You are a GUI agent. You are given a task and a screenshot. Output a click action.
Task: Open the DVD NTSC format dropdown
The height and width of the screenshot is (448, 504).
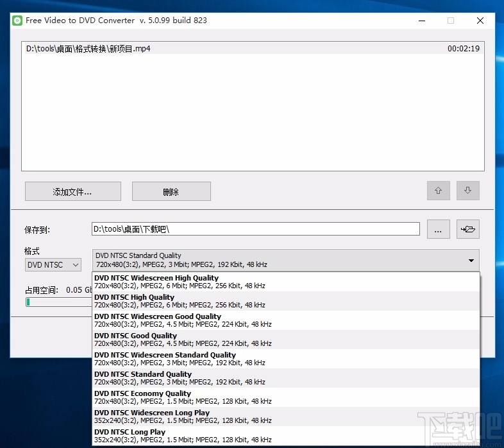coord(53,265)
